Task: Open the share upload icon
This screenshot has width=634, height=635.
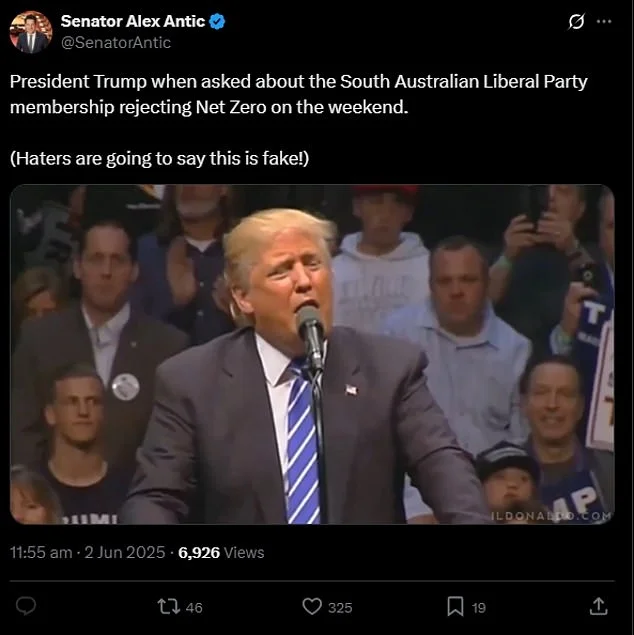Action: [x=599, y=606]
